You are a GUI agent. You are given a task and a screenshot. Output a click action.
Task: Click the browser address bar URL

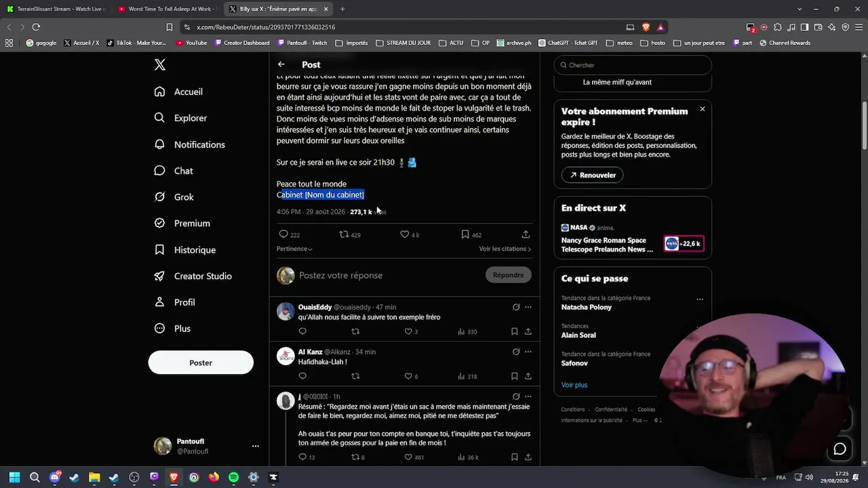(266, 27)
